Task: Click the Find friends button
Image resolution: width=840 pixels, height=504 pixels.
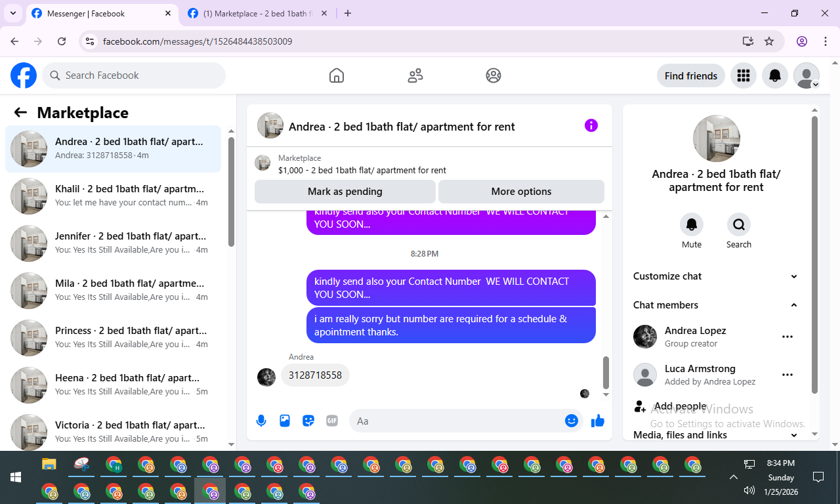Action: pyautogui.click(x=691, y=75)
